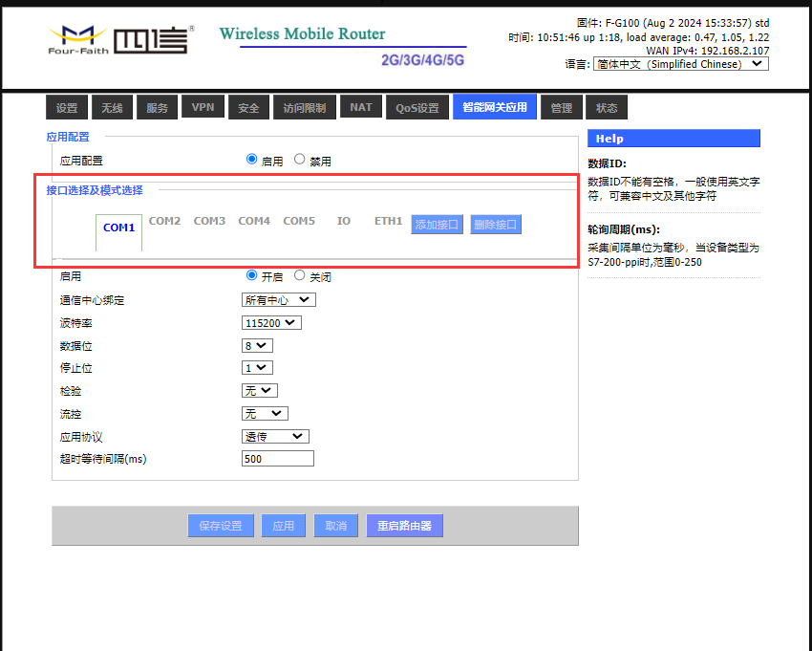The width and height of the screenshot is (812, 651).
Task: Open the 访问限制 navigation tab
Action: tap(305, 107)
